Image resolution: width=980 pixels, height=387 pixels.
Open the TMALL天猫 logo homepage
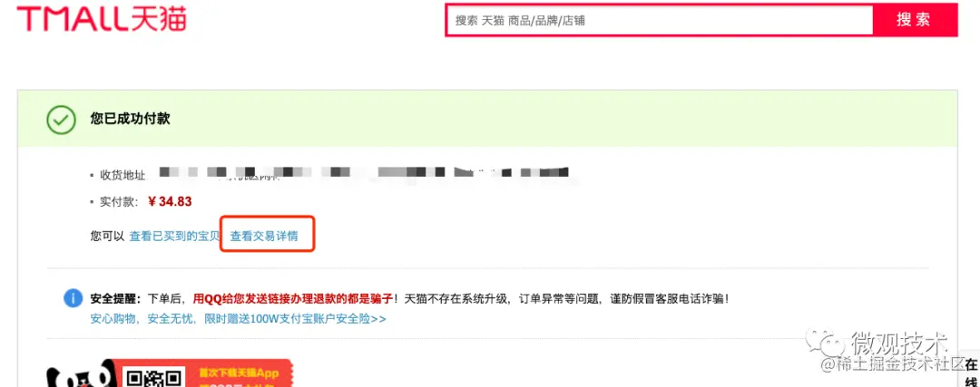[x=102, y=19]
